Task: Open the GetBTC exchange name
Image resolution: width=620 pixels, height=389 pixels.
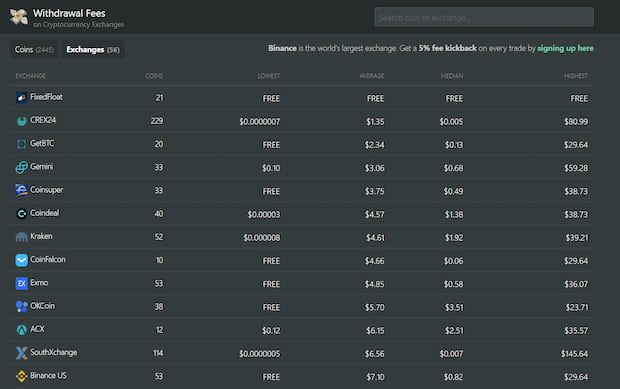Action: click(x=42, y=144)
